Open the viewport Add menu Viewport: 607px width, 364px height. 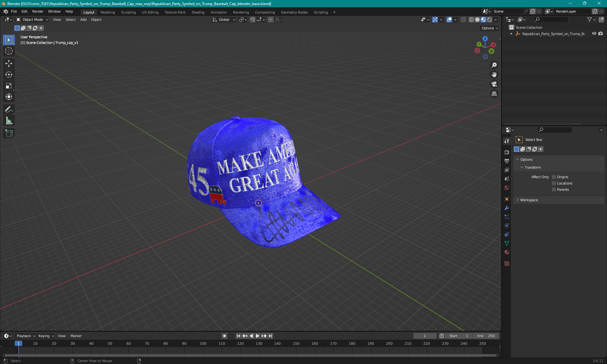click(83, 20)
